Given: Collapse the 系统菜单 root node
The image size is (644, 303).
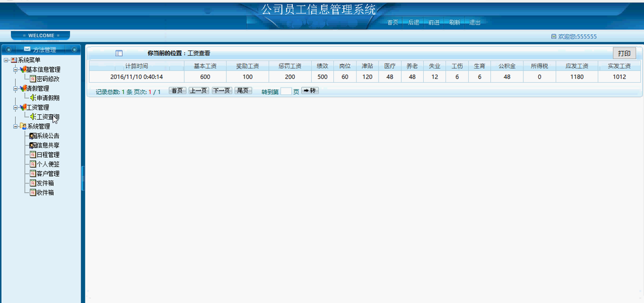Looking at the screenshot, I should coord(6,60).
